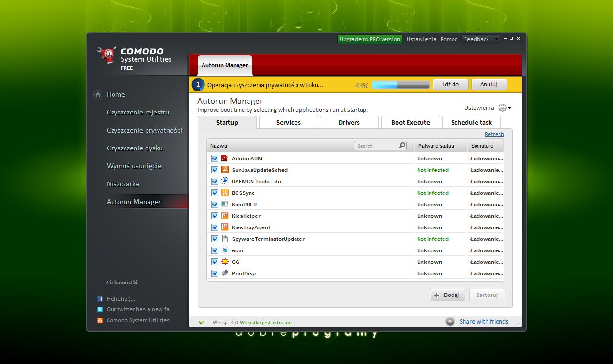Click the KiesHelper entry icon
This screenshot has width=613, height=364.
click(225, 216)
